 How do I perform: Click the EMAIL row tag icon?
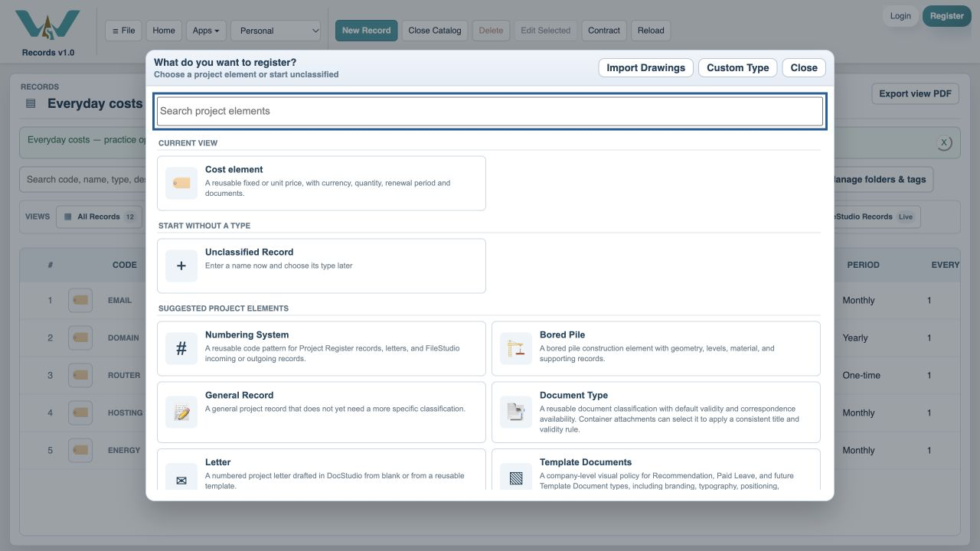[x=80, y=301]
